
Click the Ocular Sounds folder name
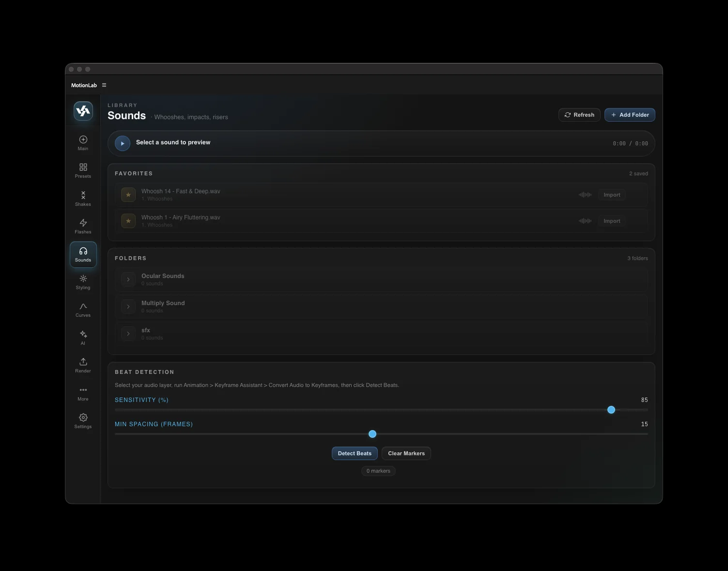(x=163, y=276)
